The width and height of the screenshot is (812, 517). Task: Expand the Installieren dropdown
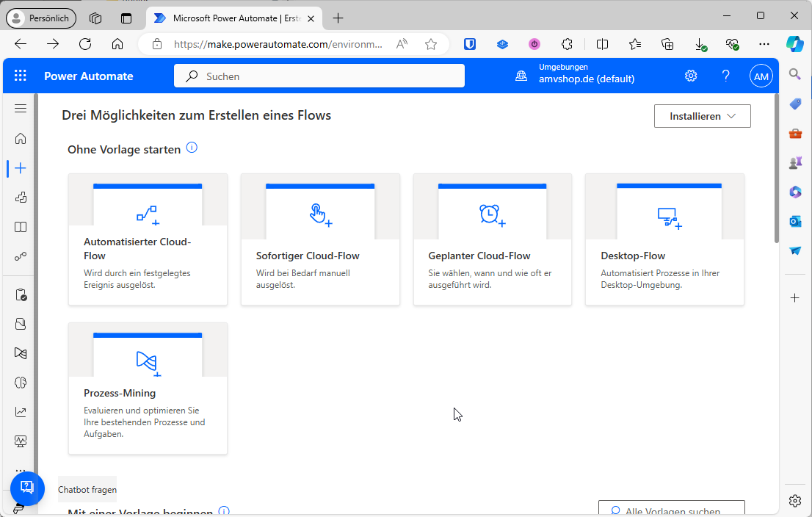(702, 115)
